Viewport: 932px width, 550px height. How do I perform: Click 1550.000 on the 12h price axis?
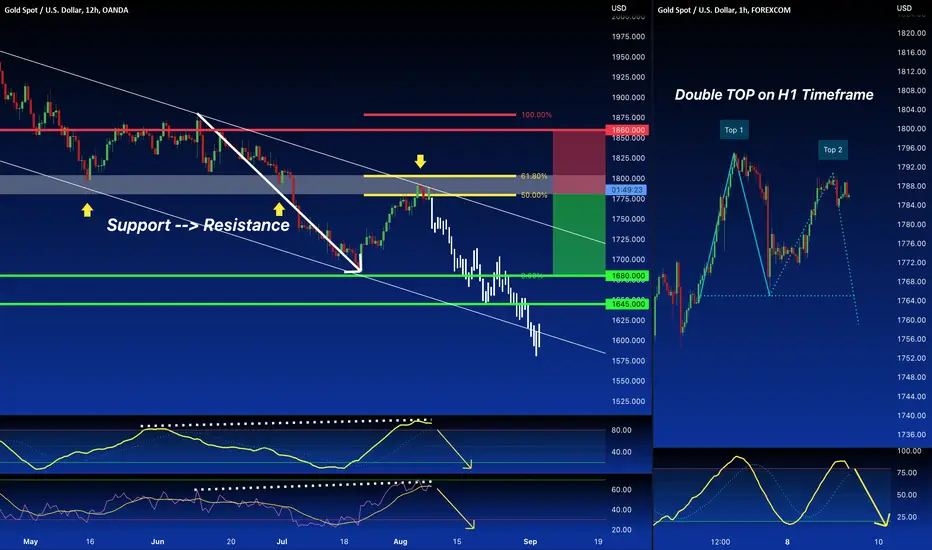628,381
